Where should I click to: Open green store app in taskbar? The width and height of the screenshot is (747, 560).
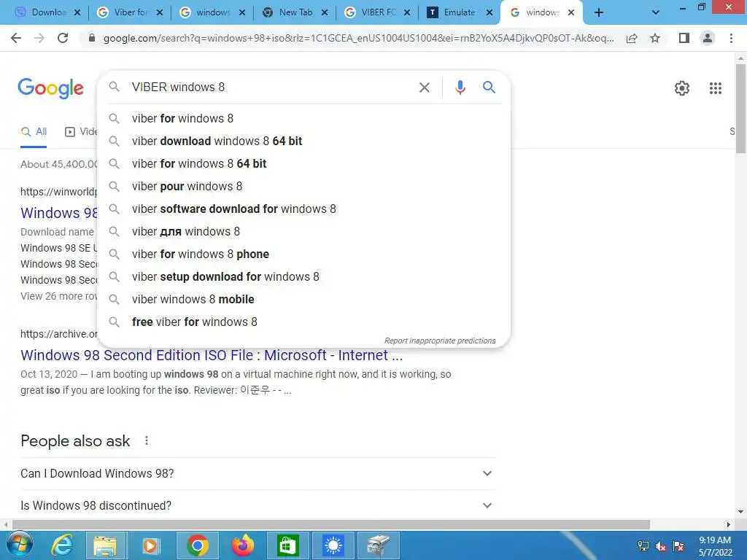coord(287,545)
